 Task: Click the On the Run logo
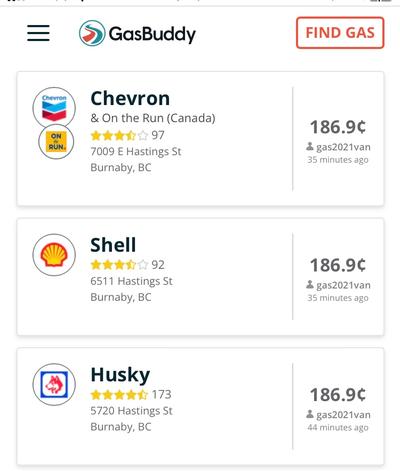tap(56, 142)
